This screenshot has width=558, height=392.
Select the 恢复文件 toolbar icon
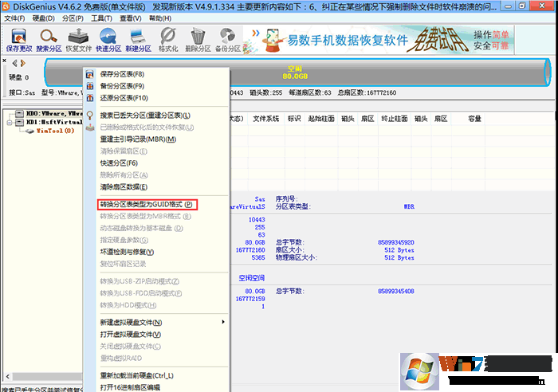coord(80,38)
